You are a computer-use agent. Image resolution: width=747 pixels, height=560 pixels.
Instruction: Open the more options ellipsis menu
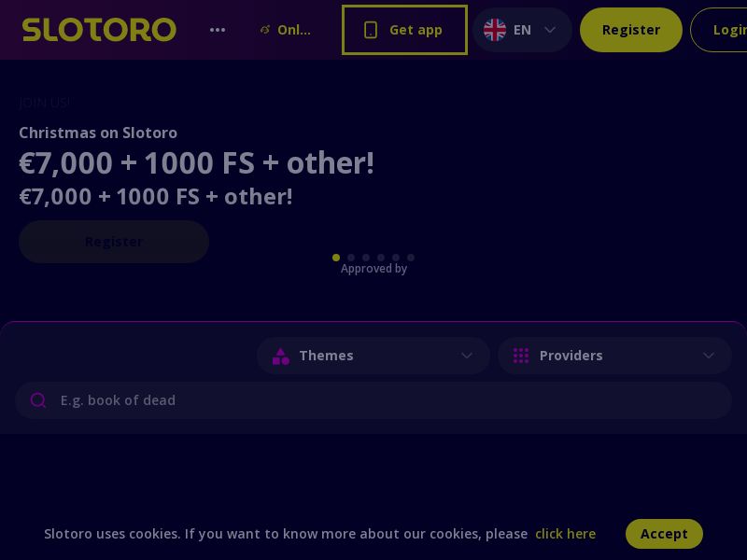[x=218, y=30]
